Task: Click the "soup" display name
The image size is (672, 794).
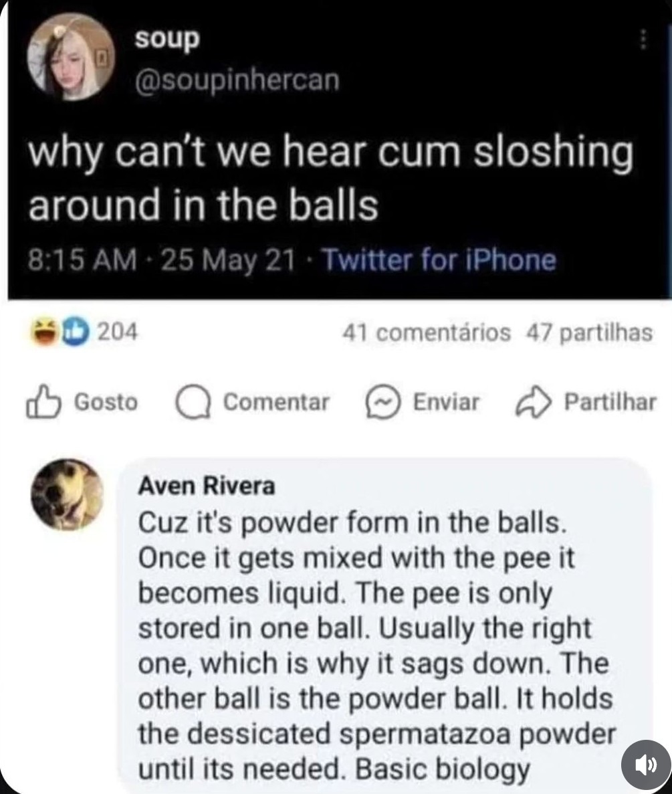Action: (166, 39)
